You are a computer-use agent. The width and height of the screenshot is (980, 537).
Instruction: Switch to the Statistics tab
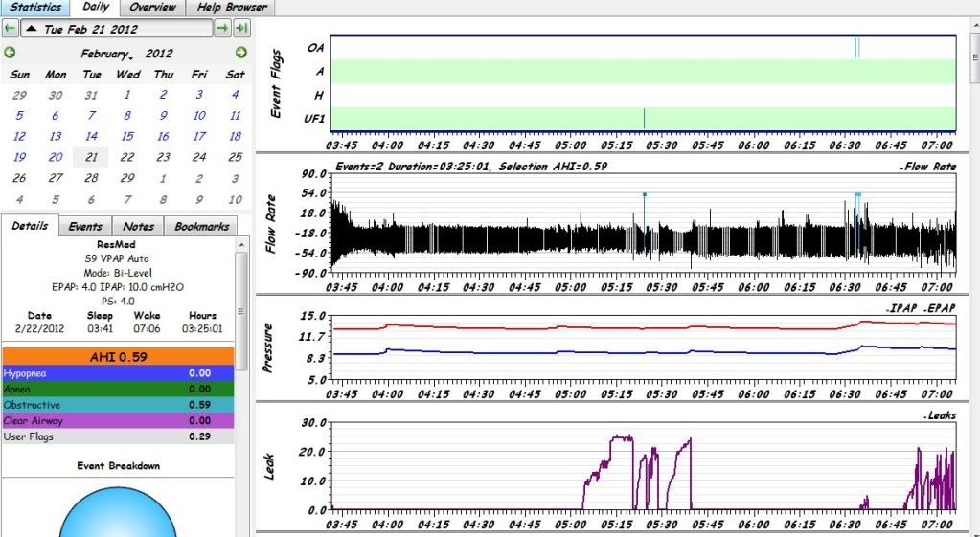[35, 8]
